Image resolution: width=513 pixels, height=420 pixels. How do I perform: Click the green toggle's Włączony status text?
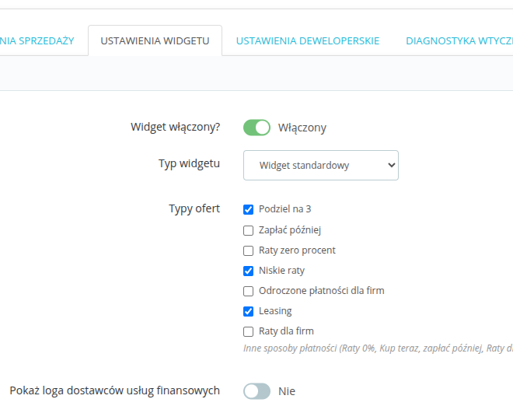(x=302, y=128)
